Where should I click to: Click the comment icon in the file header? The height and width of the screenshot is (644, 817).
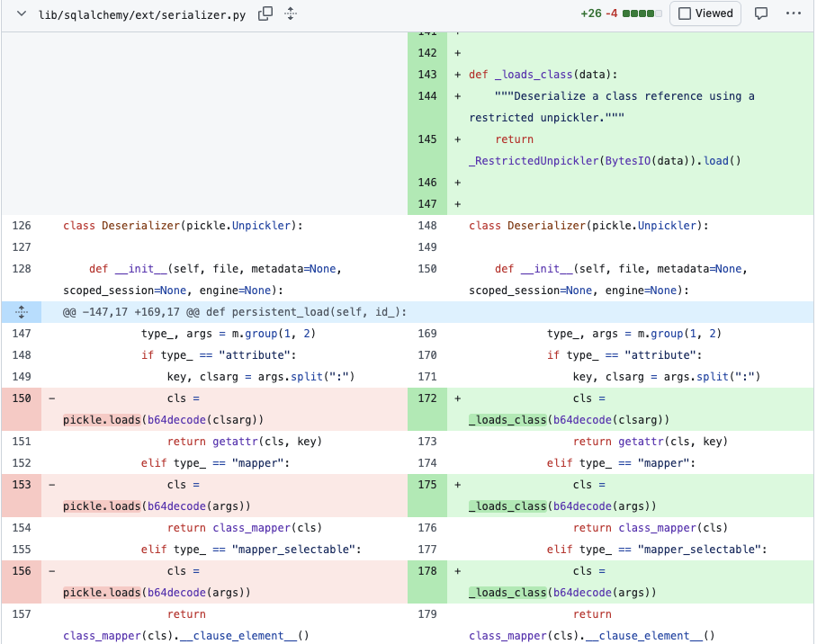[x=763, y=13]
